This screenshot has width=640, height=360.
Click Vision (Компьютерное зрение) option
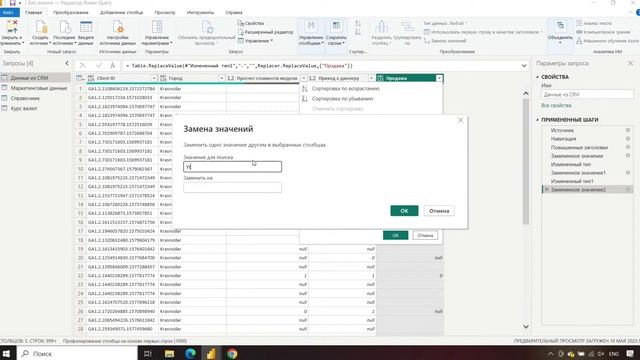pos(603,32)
